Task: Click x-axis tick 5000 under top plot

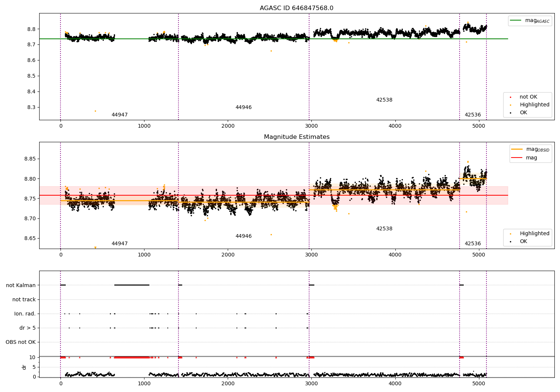Action: pos(479,126)
